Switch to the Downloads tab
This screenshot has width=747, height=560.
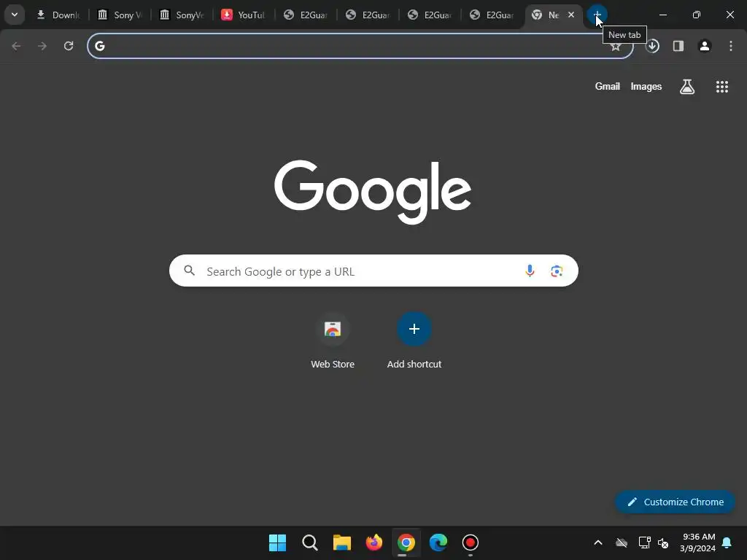tap(58, 15)
